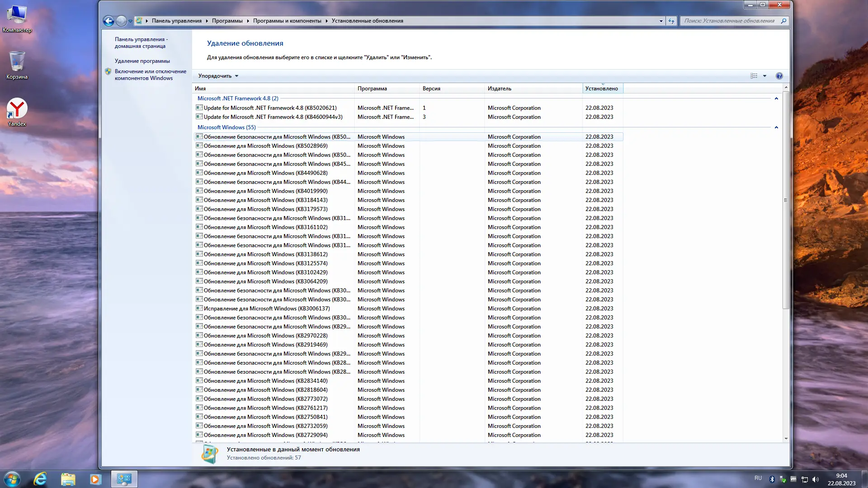This screenshot has height=488, width=868.
Task: Sort by the Издатель column header
Action: click(500, 89)
